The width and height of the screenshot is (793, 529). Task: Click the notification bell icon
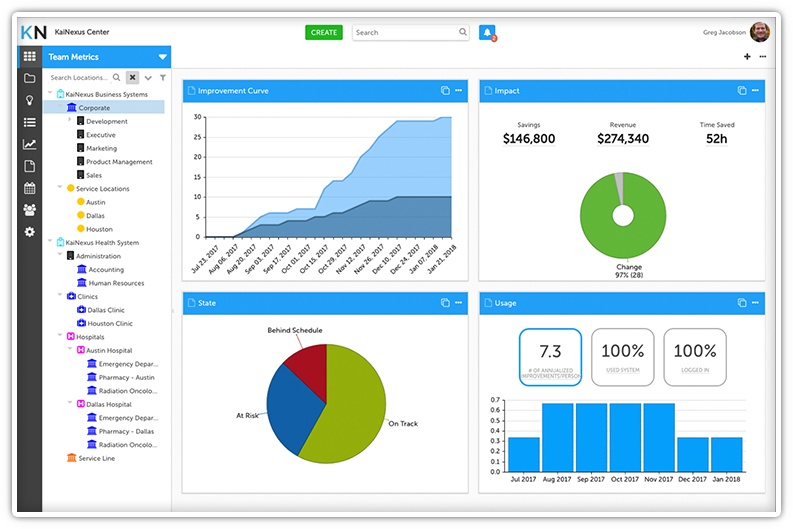[487, 32]
